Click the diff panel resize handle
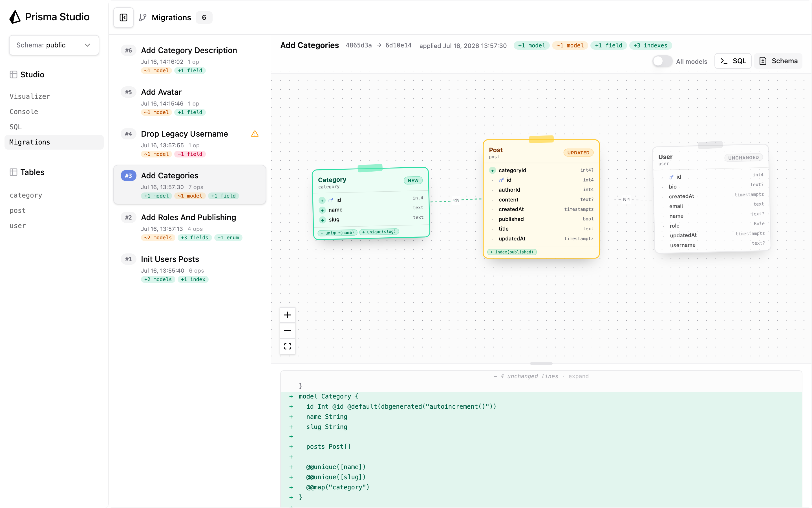 [x=541, y=364]
